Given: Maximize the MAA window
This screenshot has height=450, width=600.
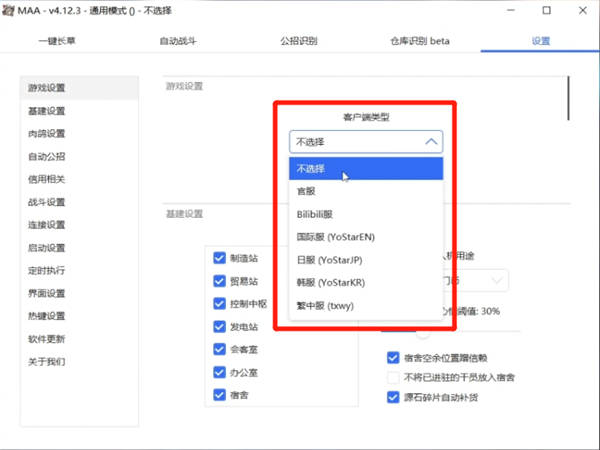Looking at the screenshot, I should pos(546,11).
